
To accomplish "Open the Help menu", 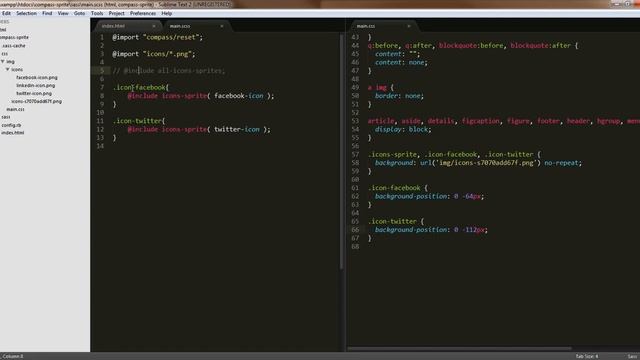I will click(167, 13).
